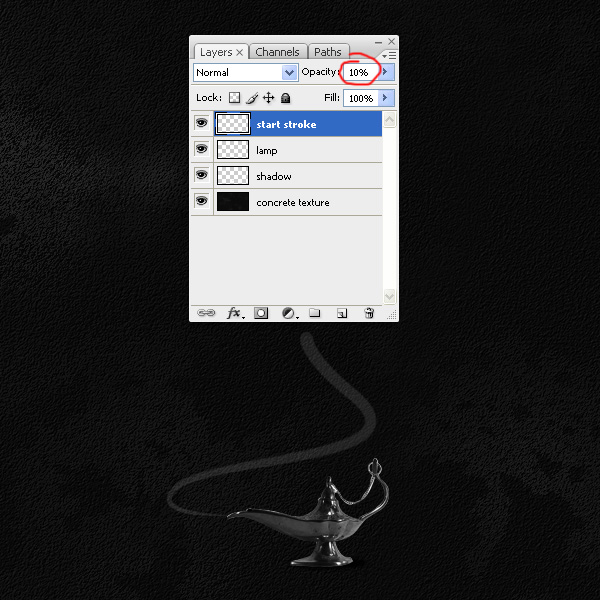Open the Opacity slider arrow

tap(386, 72)
